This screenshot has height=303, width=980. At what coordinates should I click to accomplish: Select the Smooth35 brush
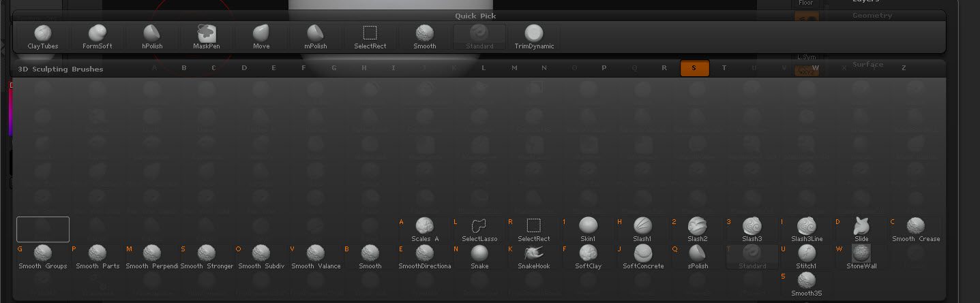coord(807,285)
